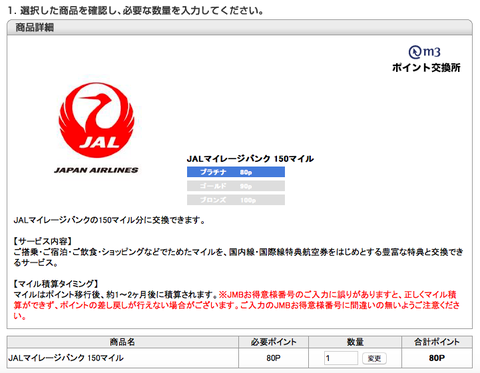This screenshot has width=480, height=373.
Task: Click the JAPAN AIRLINES wordmark
Action: click(96, 170)
